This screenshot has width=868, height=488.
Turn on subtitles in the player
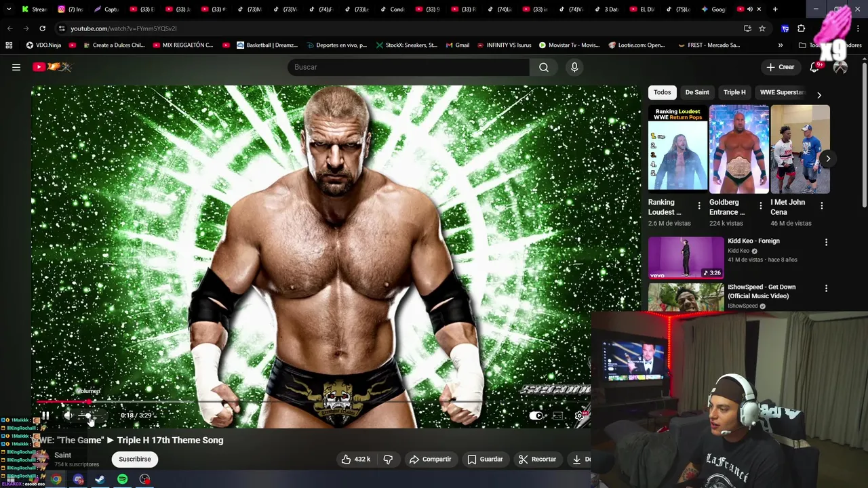coord(558,415)
